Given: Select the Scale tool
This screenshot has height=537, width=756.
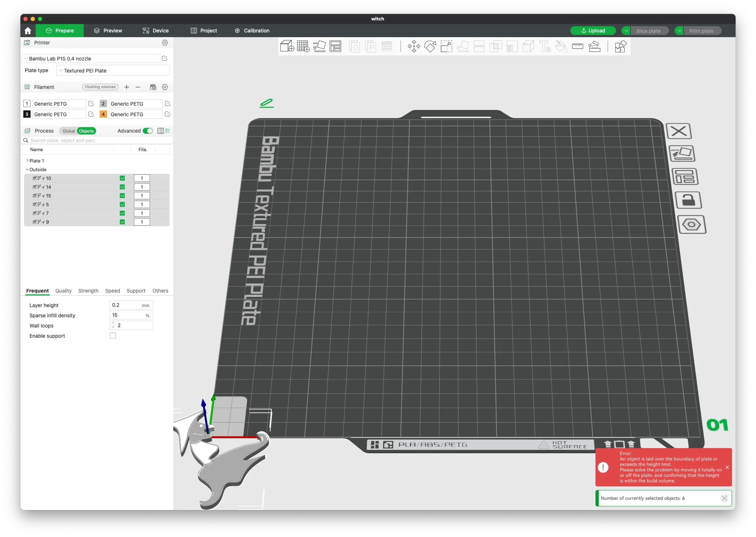Looking at the screenshot, I should 446,46.
